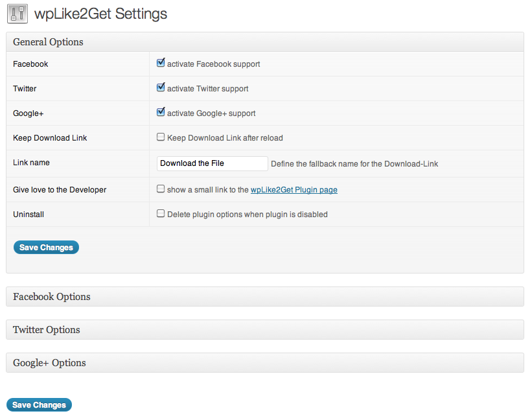Click the Keep Download Link row label
Image resolution: width=532 pixels, height=420 pixels.
pyautogui.click(x=50, y=138)
